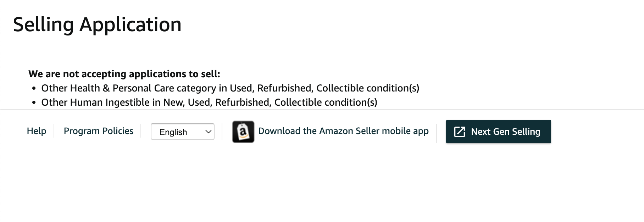644x222 pixels.
Task: Open Program Policies page
Action: 99,131
